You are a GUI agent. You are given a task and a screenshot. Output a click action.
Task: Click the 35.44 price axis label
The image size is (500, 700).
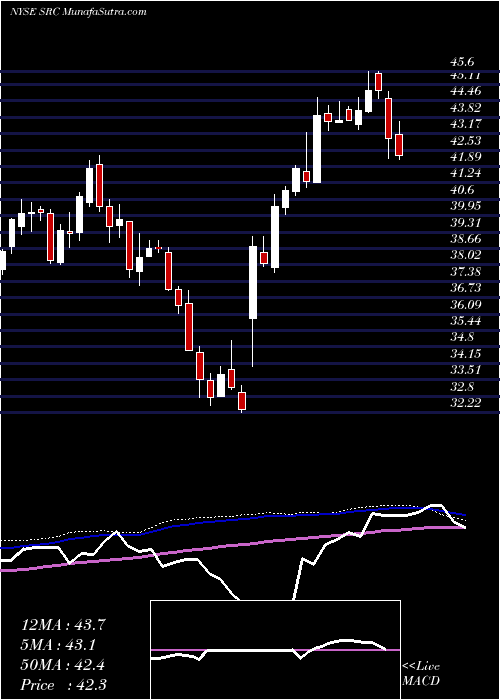[466, 321]
